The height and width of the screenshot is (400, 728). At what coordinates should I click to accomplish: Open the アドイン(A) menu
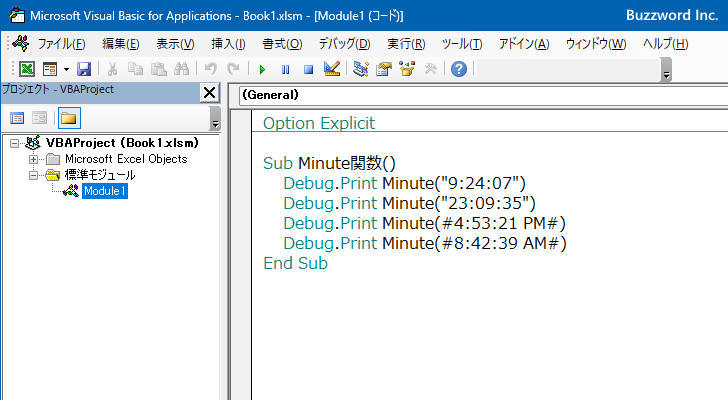pyautogui.click(x=524, y=44)
